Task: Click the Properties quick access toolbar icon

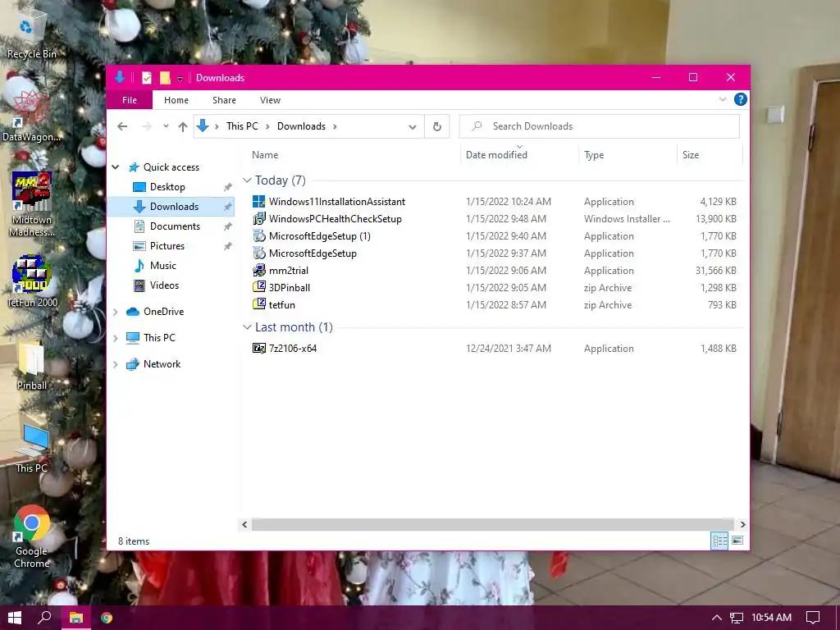Action: [x=146, y=78]
